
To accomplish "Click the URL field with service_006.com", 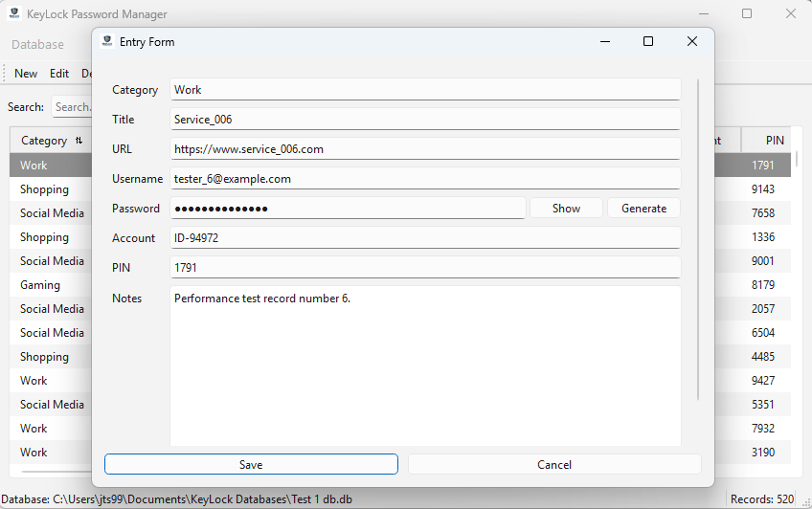I will 425,149.
